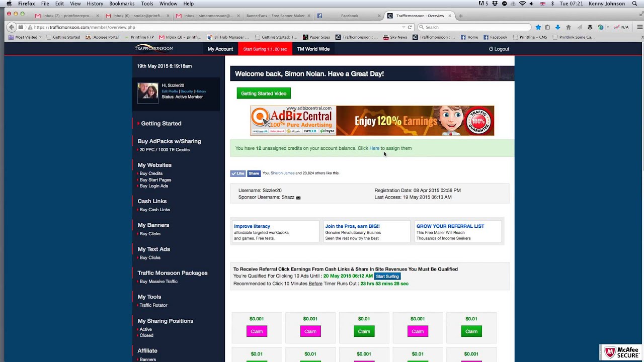
Task: Bookmark this page with the blue star
Action: pyautogui.click(x=538, y=27)
